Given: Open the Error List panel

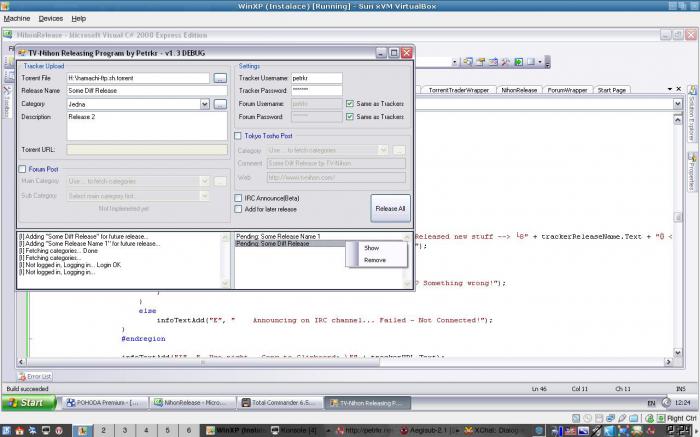Looking at the screenshot, I should [35, 376].
